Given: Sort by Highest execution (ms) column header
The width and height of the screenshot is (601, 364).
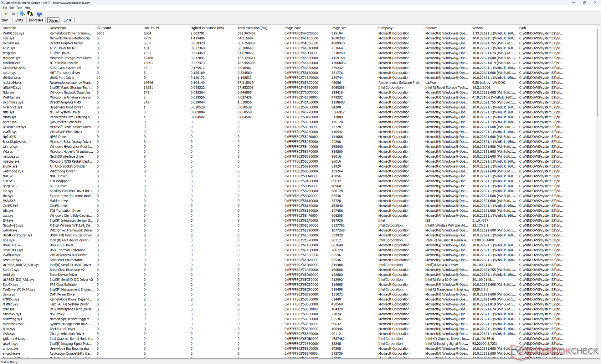Looking at the screenshot, I should (207, 28).
